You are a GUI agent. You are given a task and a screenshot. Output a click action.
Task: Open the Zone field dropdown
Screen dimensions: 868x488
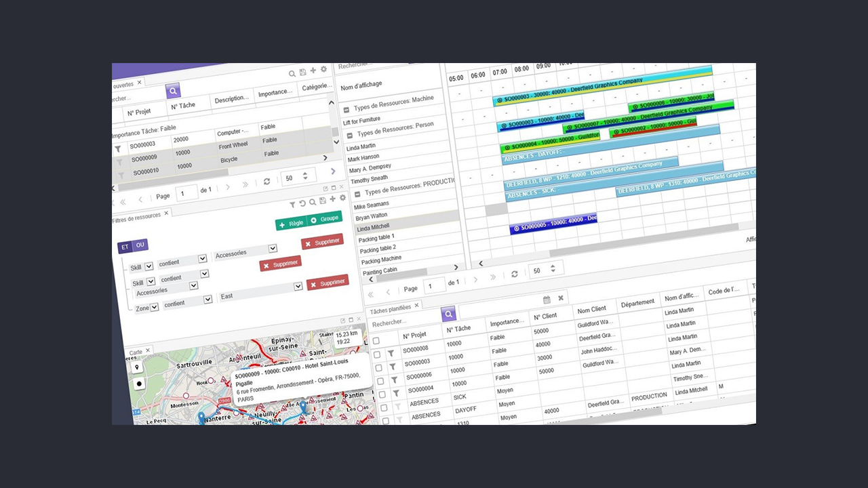154,307
